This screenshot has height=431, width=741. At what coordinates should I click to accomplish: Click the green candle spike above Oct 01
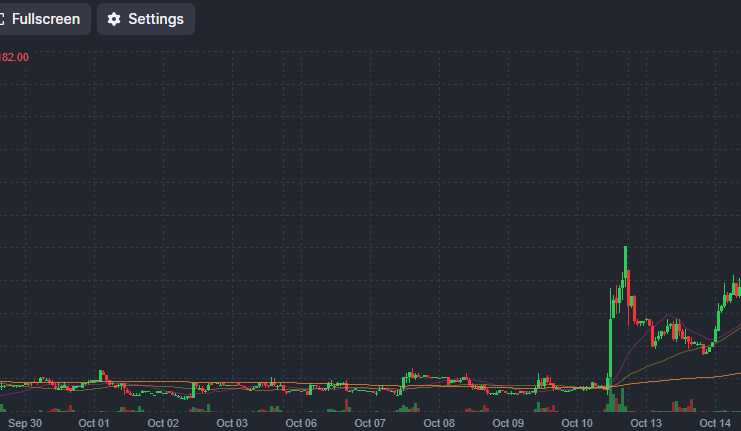(x=101, y=374)
